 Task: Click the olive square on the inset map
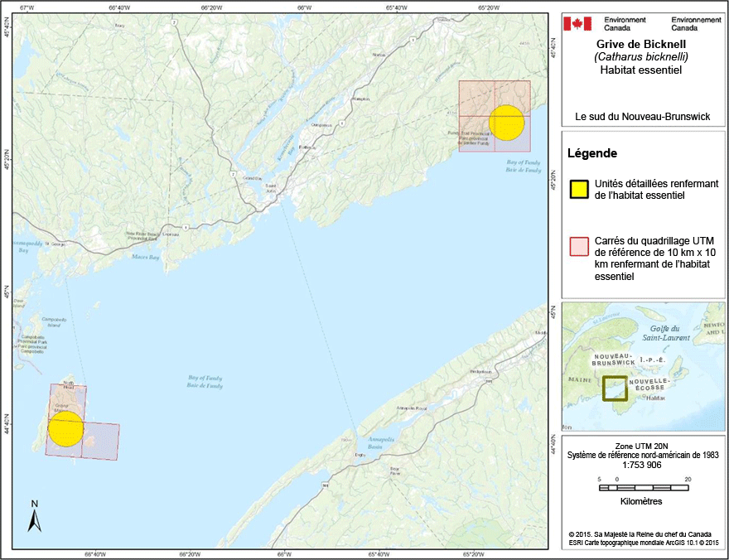pyautogui.click(x=615, y=389)
